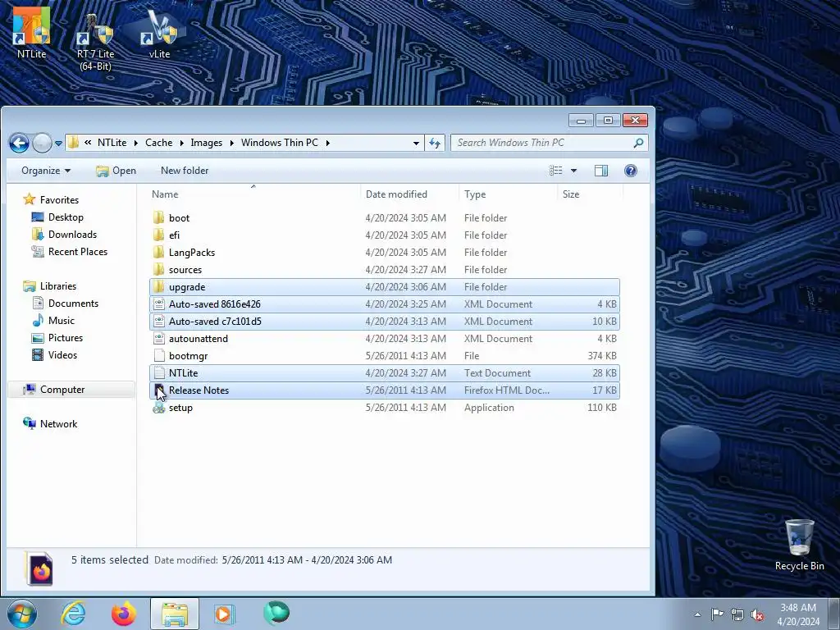Screen dimensions: 840x630
Task: Sort by the Type column header
Action: (x=508, y=194)
